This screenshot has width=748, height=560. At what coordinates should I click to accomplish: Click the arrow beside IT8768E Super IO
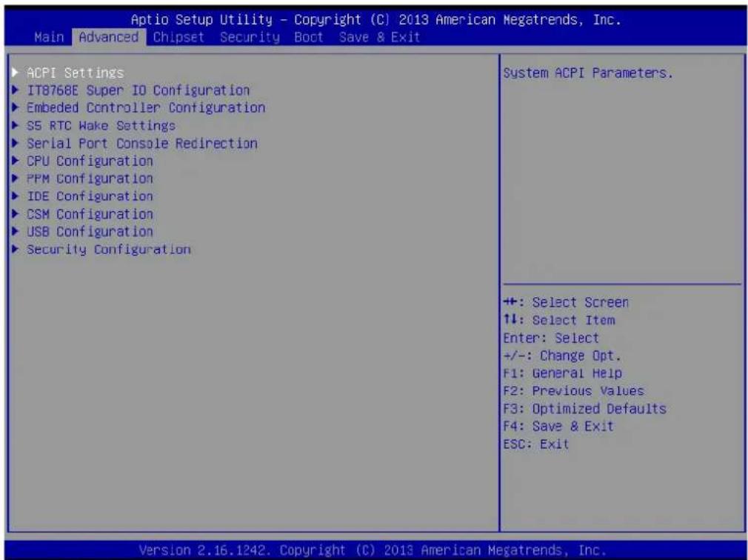(x=16, y=90)
